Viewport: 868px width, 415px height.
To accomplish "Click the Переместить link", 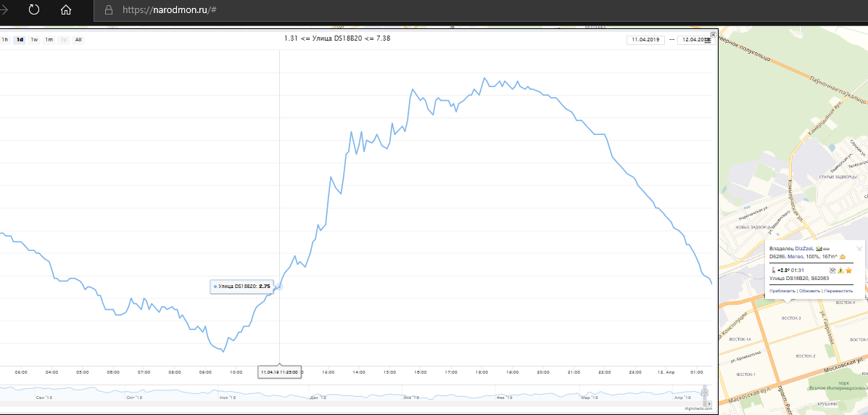I will [839, 291].
